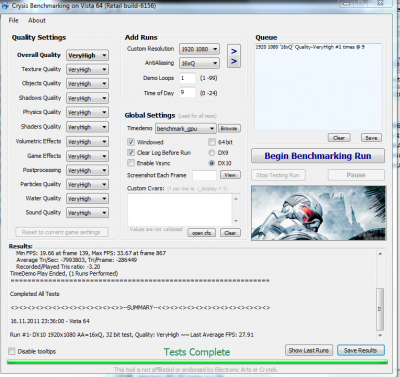Open the Sound Quality dropdown

coord(87,213)
